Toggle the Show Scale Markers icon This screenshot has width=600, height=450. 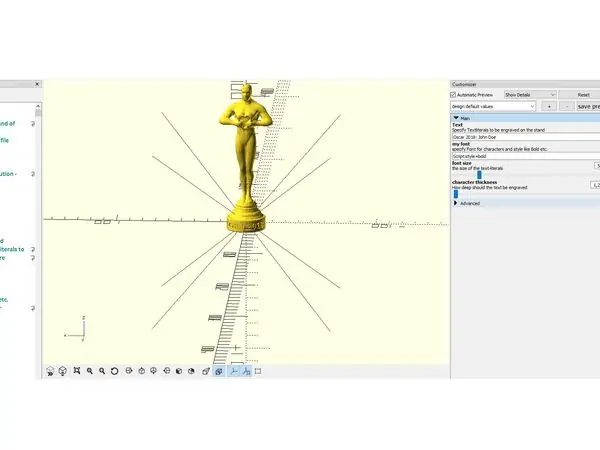pos(246,371)
